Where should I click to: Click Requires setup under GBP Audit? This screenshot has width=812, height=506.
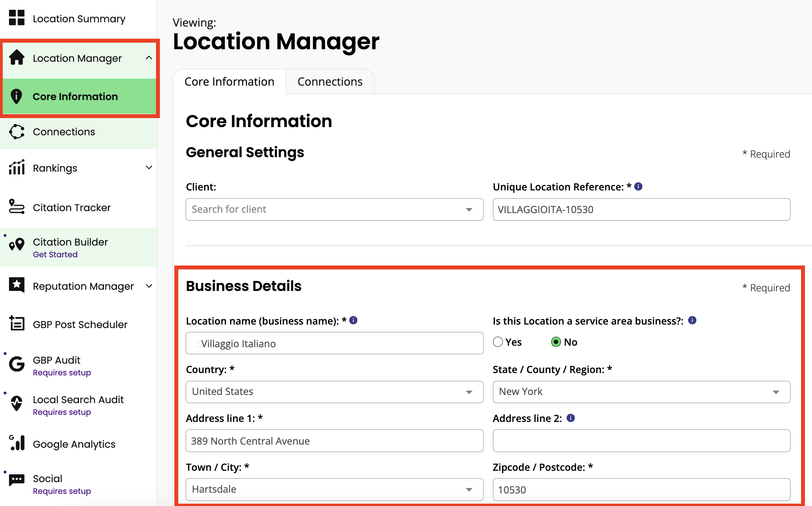[x=62, y=373]
